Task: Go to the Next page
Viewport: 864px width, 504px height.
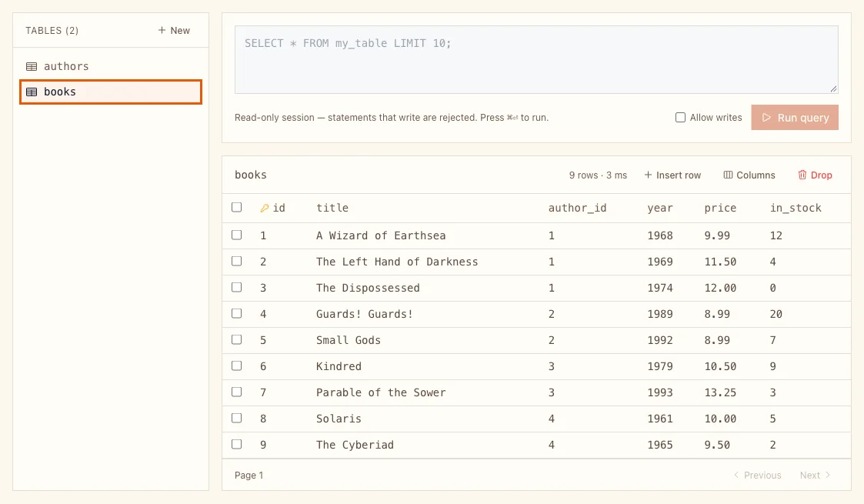Action: [x=815, y=475]
